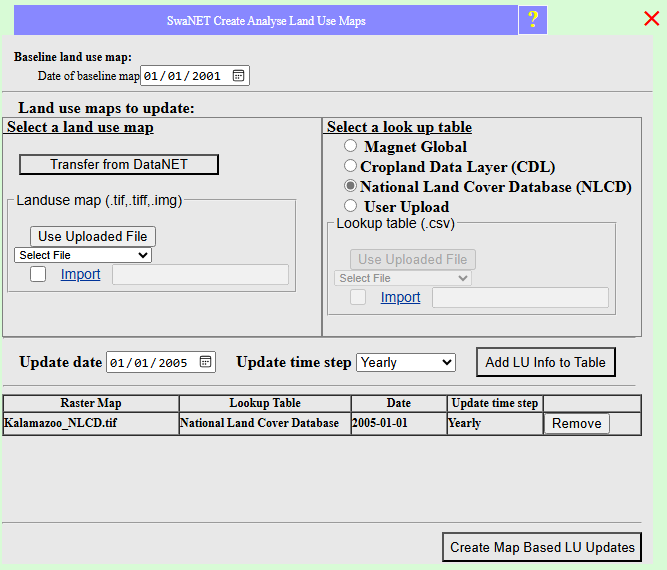Screen dimensions: 667x570
Task: Select Cropland Data Layer (CDL) option
Action: 350,166
